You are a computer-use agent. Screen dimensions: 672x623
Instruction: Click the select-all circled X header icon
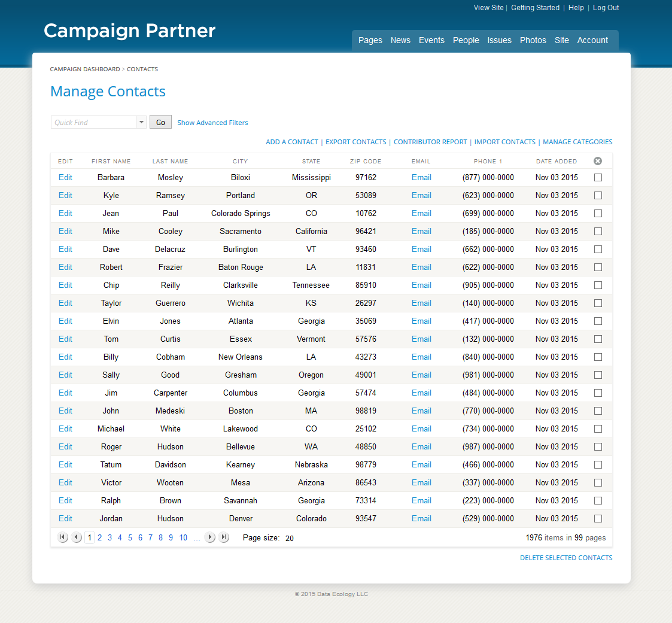(598, 161)
